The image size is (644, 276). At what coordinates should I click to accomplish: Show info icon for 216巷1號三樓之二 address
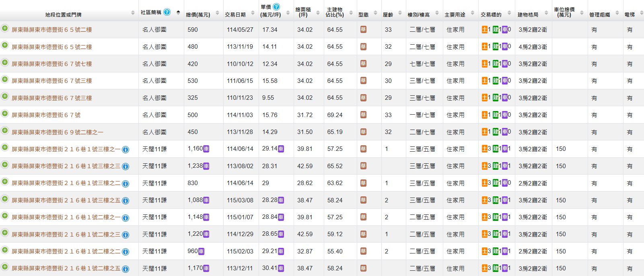pyautogui.click(x=126, y=184)
